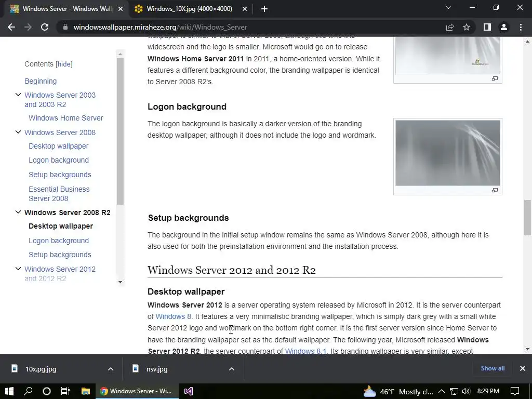Launch File Explorer from taskbar
Image resolution: width=532 pixels, height=399 pixels.
pyautogui.click(x=86, y=391)
